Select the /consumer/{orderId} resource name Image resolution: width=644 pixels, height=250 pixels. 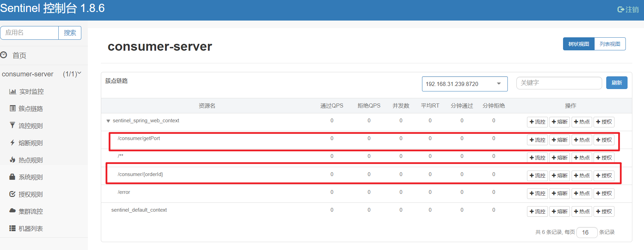[x=140, y=174]
